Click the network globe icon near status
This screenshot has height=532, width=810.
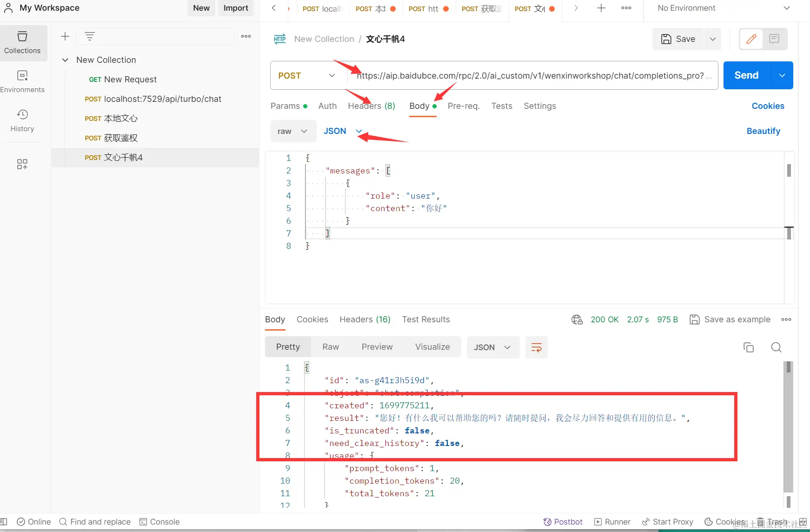click(x=577, y=319)
